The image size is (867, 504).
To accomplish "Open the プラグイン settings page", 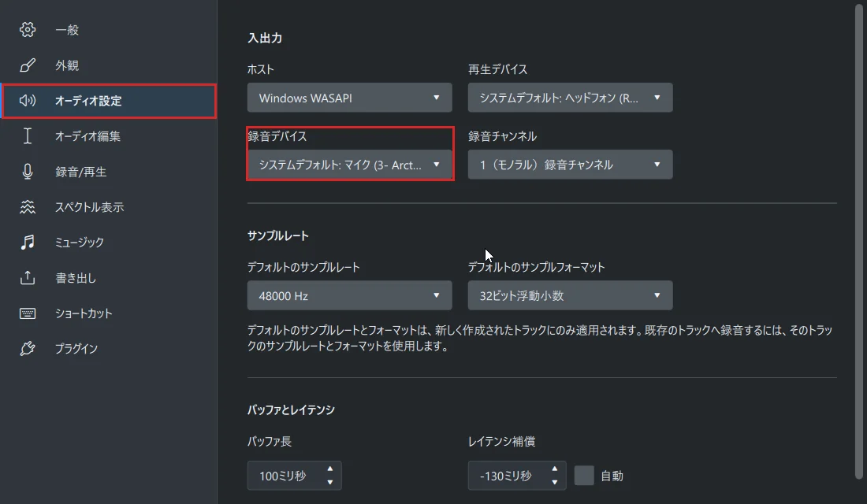I will coord(109,349).
